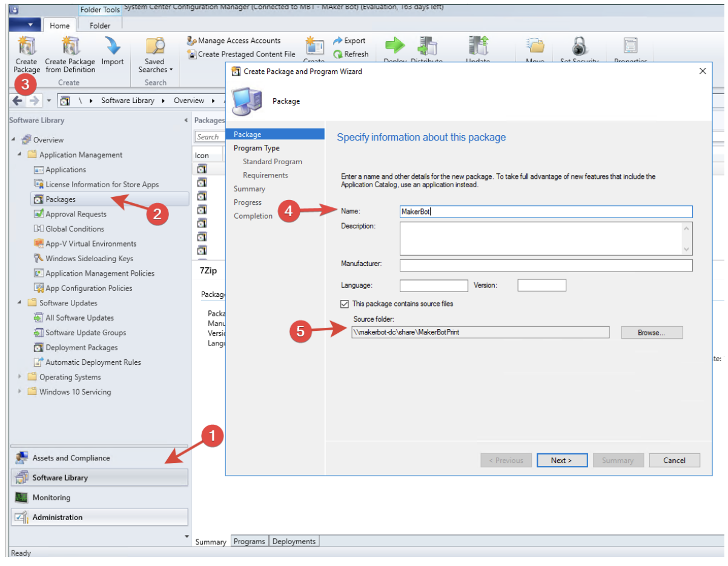The width and height of the screenshot is (728, 566).
Task: Click the Export icon
Action: 354,41
